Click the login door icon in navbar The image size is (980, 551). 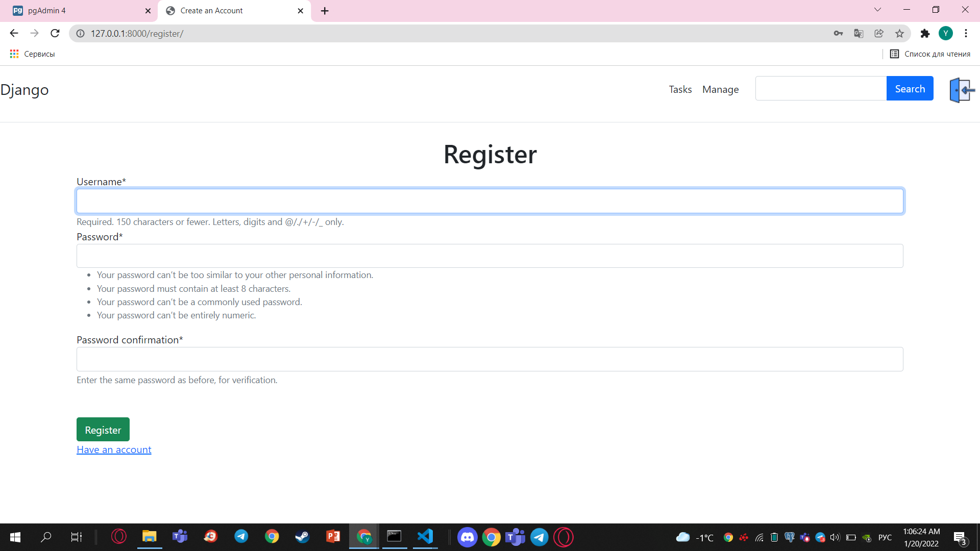tap(962, 90)
